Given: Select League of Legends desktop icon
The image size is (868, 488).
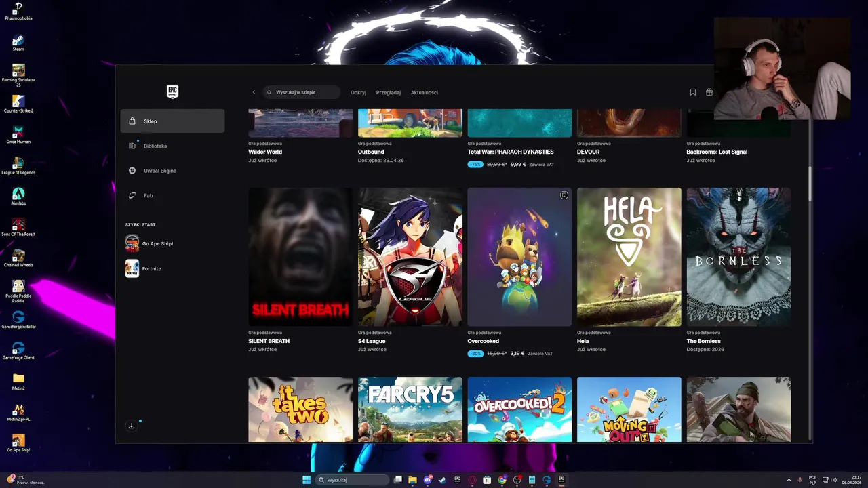Looking at the screenshot, I should click(18, 165).
